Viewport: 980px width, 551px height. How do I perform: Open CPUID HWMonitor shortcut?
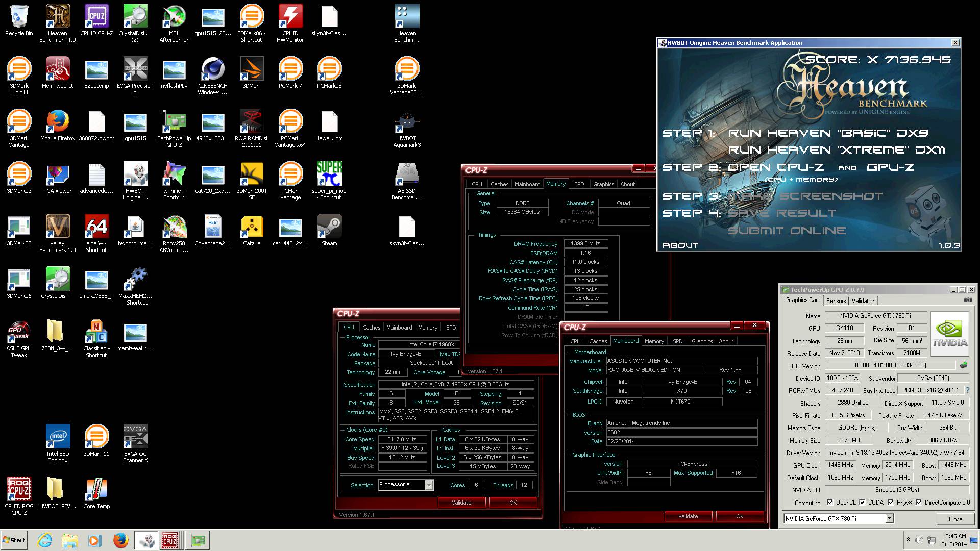pyautogui.click(x=290, y=23)
